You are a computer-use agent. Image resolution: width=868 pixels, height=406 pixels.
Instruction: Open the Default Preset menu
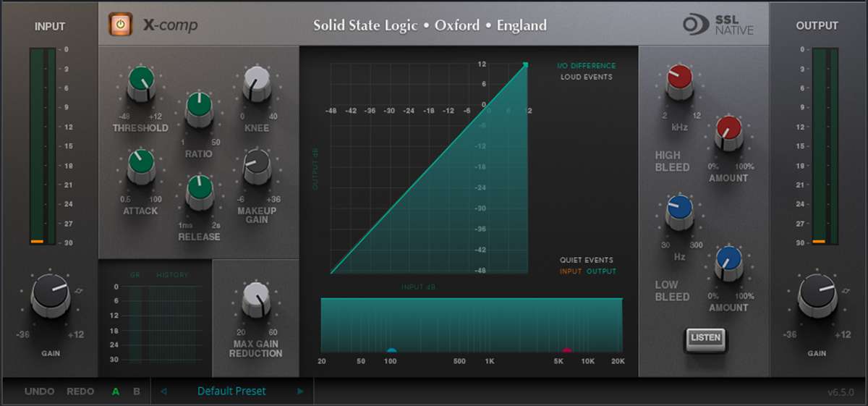pyautogui.click(x=231, y=392)
